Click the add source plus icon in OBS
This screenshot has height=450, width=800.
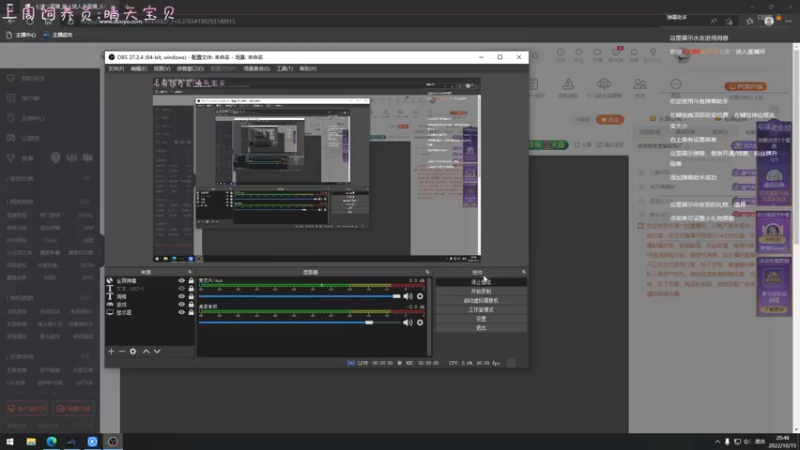(x=111, y=351)
